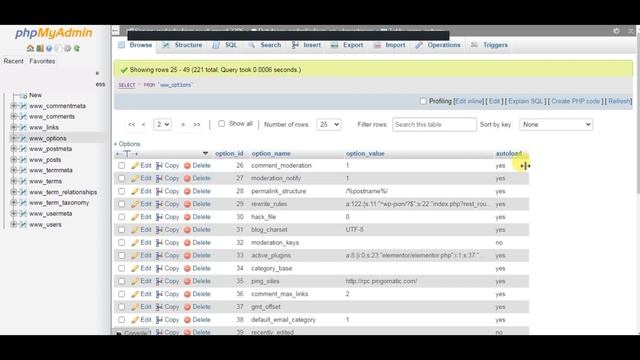Open the page number dropdown showing 2

162,124
